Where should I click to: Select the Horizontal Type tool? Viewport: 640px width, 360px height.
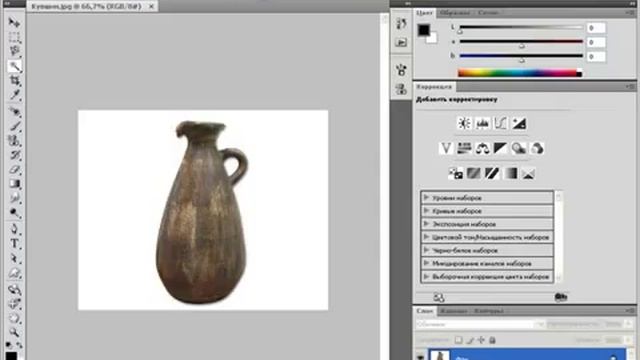tap(14, 244)
